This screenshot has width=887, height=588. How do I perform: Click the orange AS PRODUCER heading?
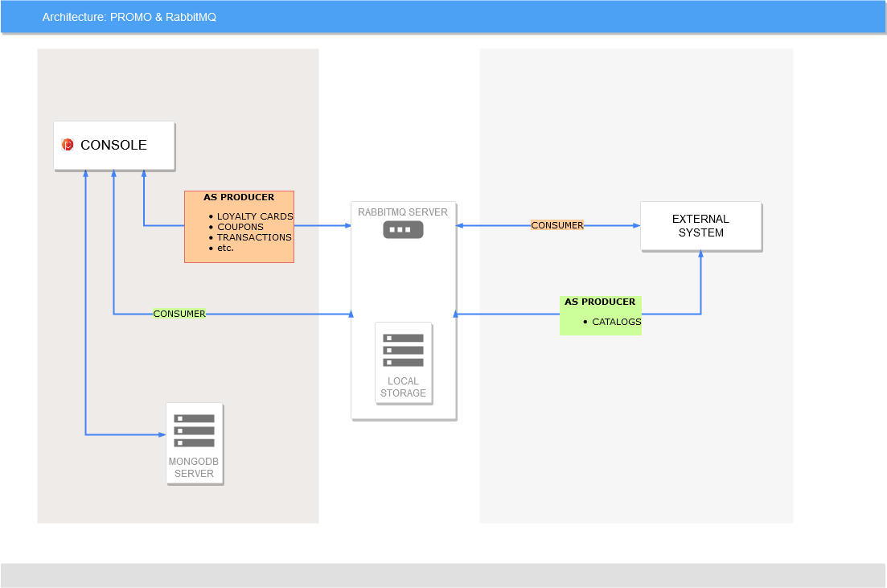[239, 197]
